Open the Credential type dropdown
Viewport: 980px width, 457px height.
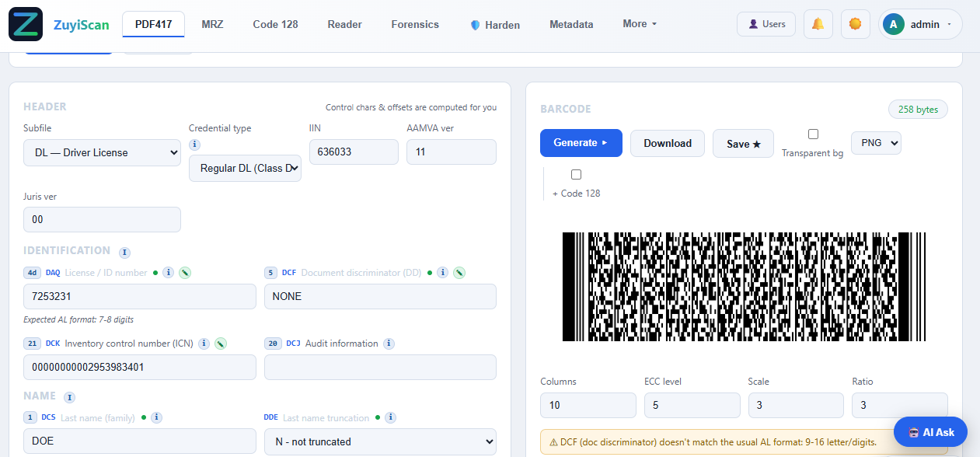245,168
